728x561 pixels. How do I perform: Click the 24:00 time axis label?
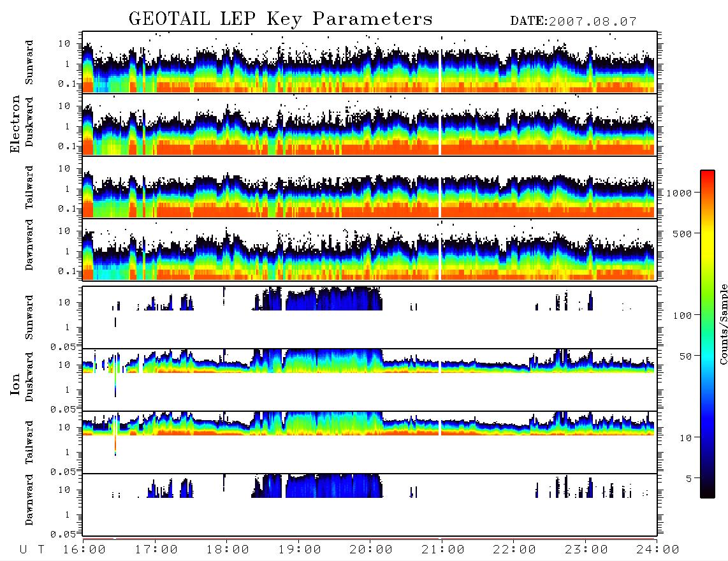tap(658, 550)
